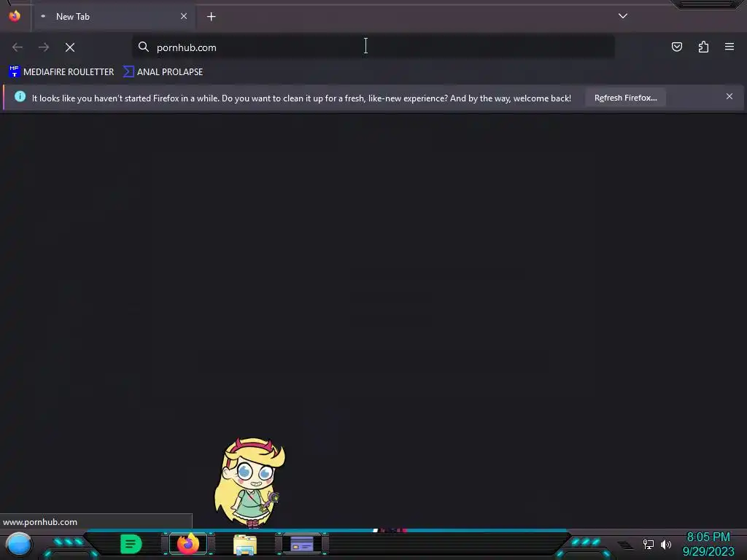Go forward one page
747x560 pixels.
click(44, 47)
